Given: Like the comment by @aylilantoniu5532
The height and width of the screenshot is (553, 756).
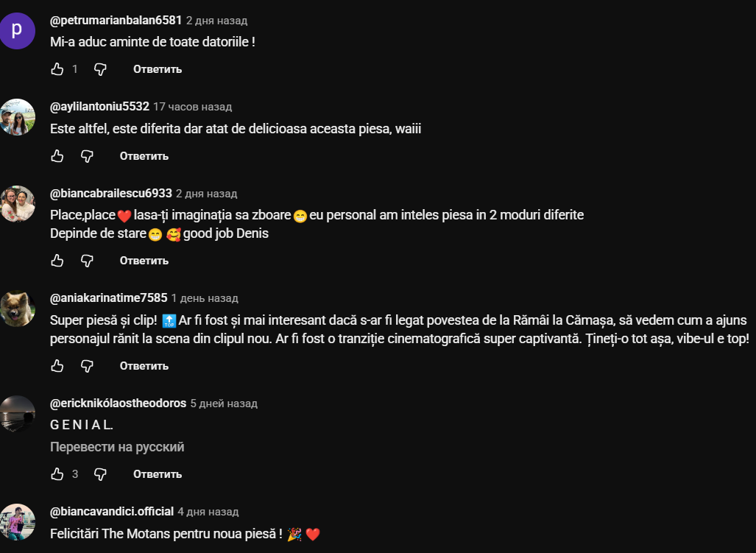Looking at the screenshot, I should [x=57, y=155].
